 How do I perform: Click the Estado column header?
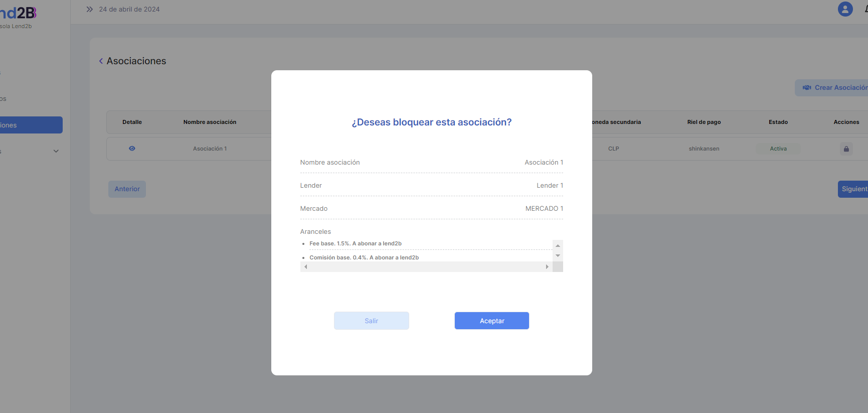pyautogui.click(x=778, y=122)
